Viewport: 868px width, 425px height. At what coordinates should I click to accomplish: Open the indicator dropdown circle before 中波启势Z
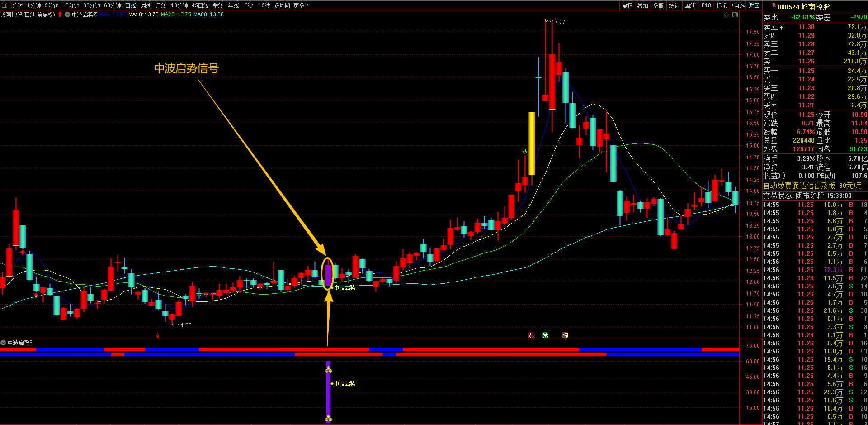(67, 14)
